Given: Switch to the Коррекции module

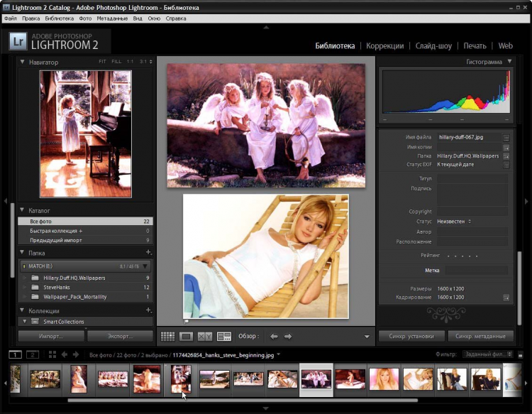Looking at the screenshot, I should click(x=384, y=45).
